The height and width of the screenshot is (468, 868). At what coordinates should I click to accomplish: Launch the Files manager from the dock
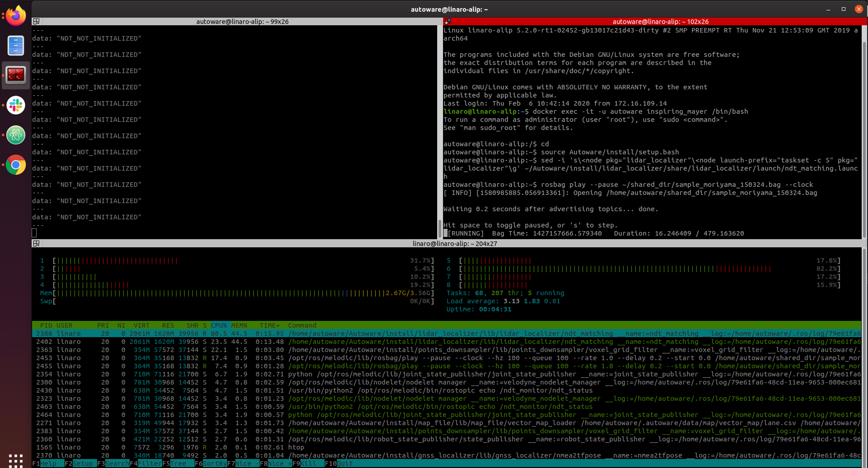click(x=16, y=46)
